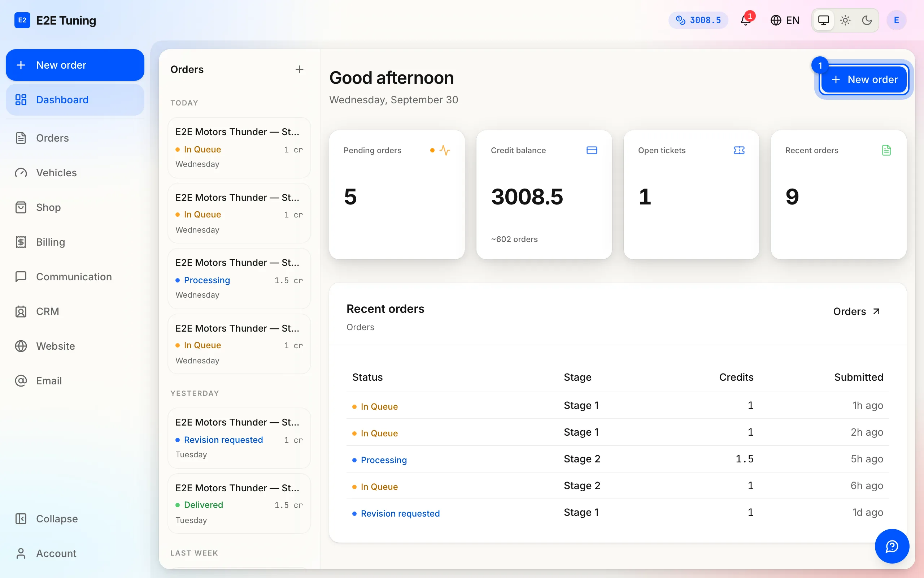The image size is (924, 578).
Task: Open the Delivered order card from Tuesday
Action: click(239, 504)
